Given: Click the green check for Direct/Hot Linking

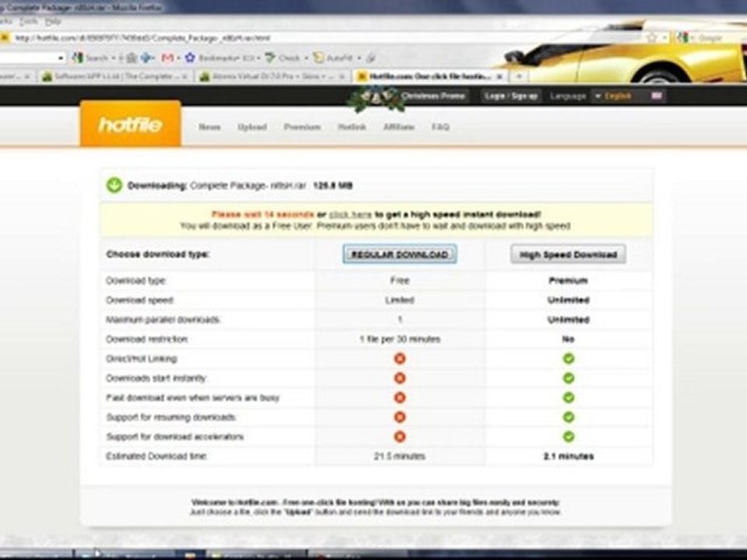Looking at the screenshot, I should 568,359.
